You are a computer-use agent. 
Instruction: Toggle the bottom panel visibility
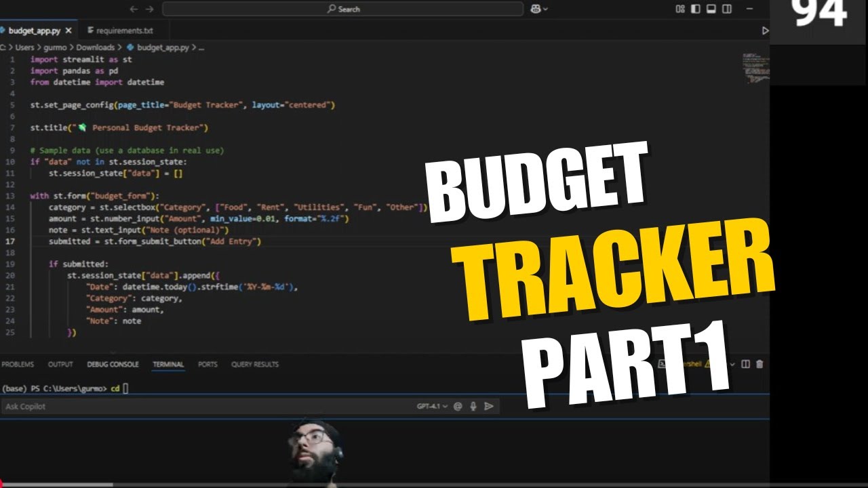click(711, 9)
